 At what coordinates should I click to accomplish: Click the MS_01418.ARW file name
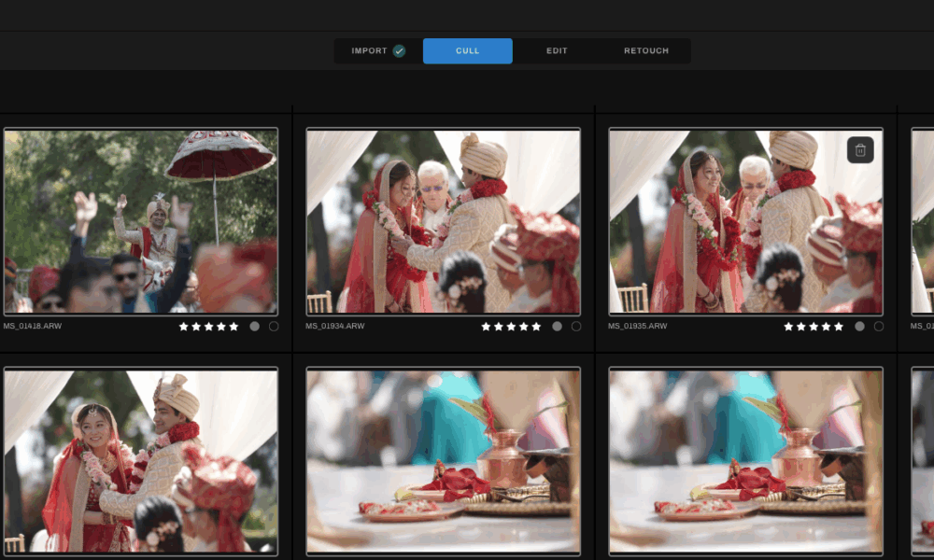(x=33, y=326)
